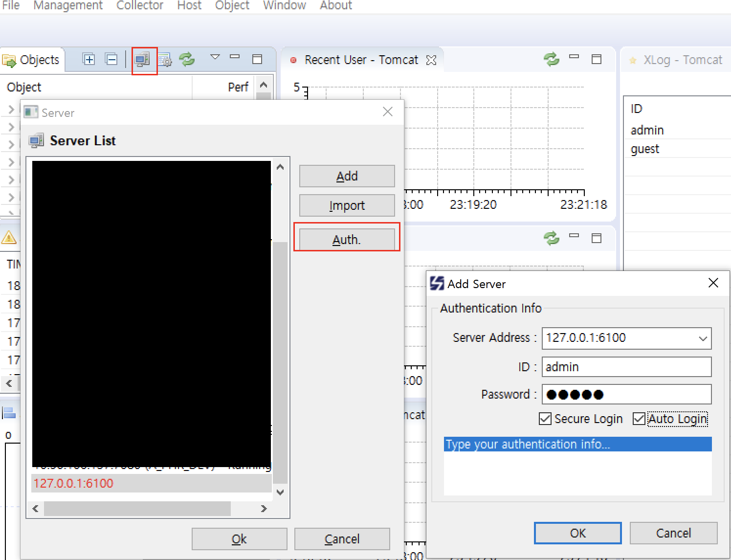Close the Recent User - Tomcat tab
Screen dimensions: 731x560
(431, 60)
